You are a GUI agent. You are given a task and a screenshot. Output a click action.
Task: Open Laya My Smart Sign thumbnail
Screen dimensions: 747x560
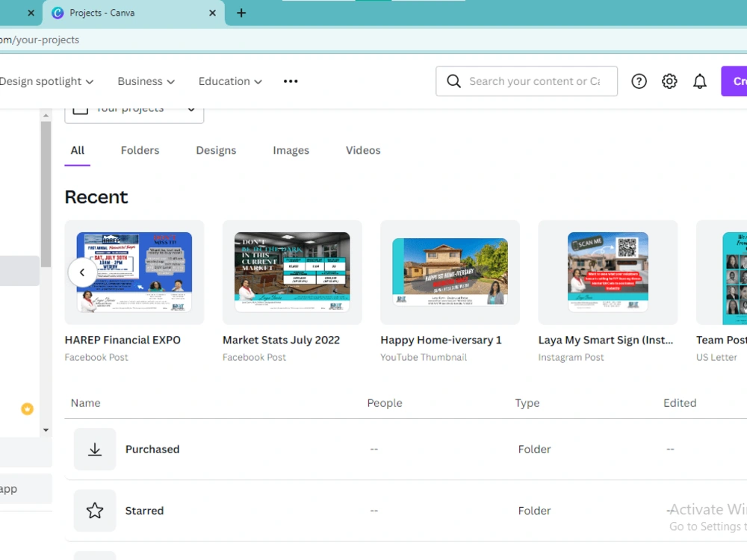(608, 273)
